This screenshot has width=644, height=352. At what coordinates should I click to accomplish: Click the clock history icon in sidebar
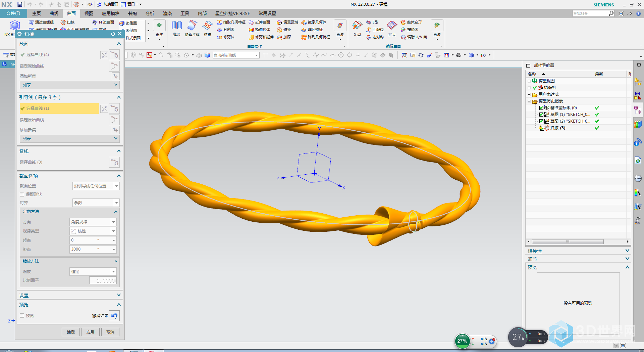point(638,178)
